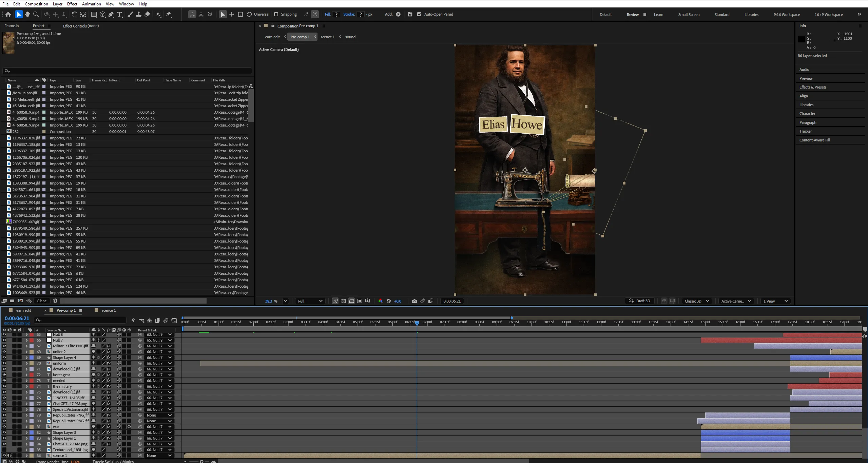This screenshot has height=463, width=868.
Task: Click the label color of layer 74
Action: pos(32,386)
